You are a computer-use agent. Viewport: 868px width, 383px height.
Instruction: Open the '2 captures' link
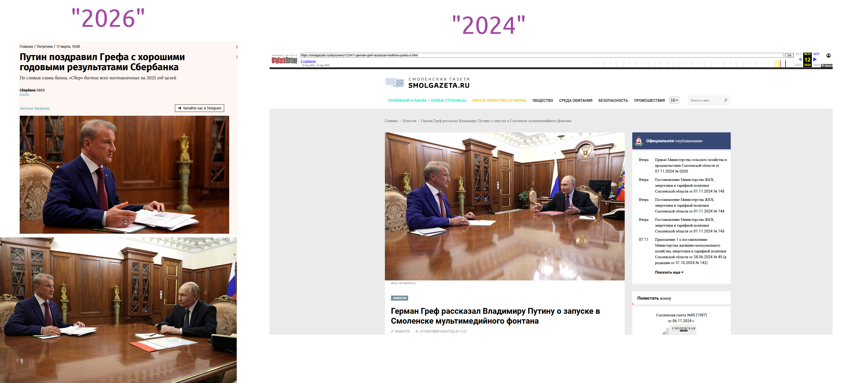tap(308, 61)
